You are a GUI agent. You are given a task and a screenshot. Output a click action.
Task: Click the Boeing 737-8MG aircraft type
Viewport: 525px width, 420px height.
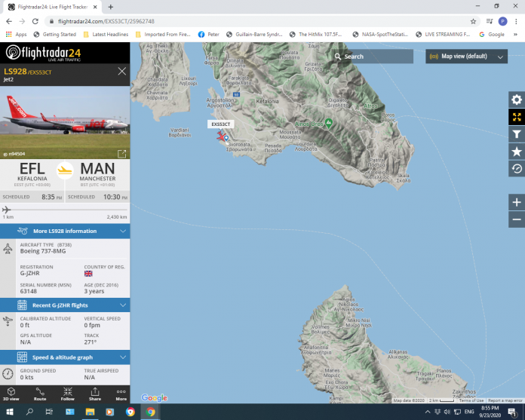43,251
